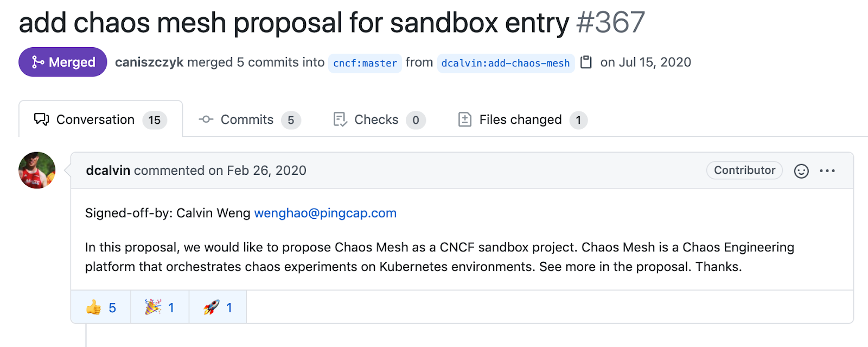The width and height of the screenshot is (868, 347).
Task: Open the Files changed tab
Action: (x=520, y=119)
